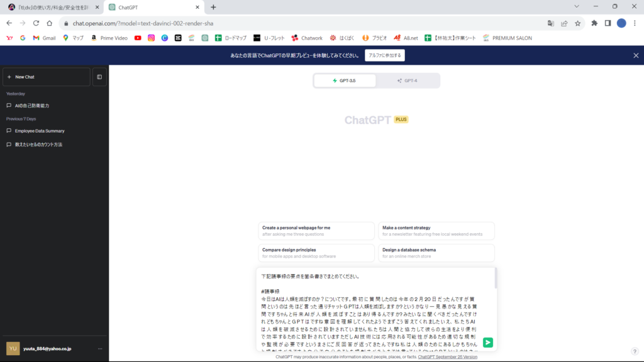Open a new browser tab
Image resolution: width=644 pixels, height=362 pixels.
pyautogui.click(x=213, y=8)
